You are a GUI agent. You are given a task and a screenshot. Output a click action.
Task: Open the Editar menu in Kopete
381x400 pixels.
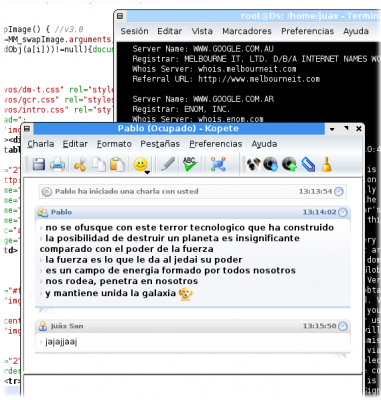tap(75, 144)
